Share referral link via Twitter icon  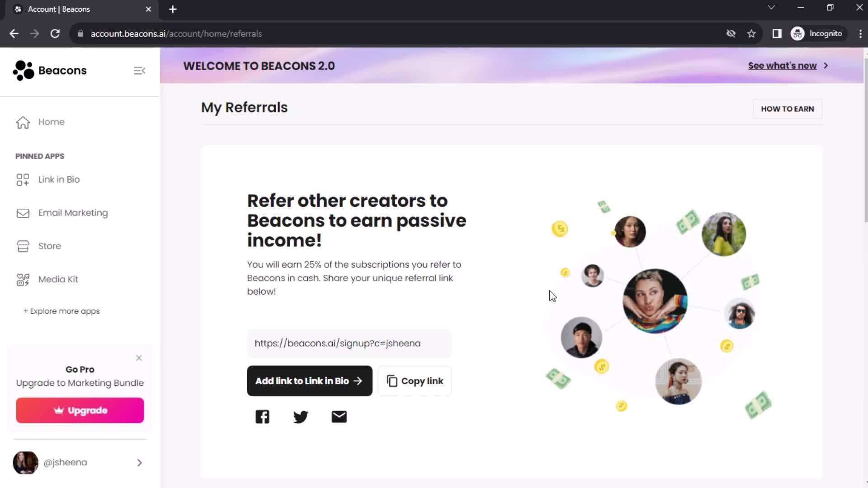point(301,417)
